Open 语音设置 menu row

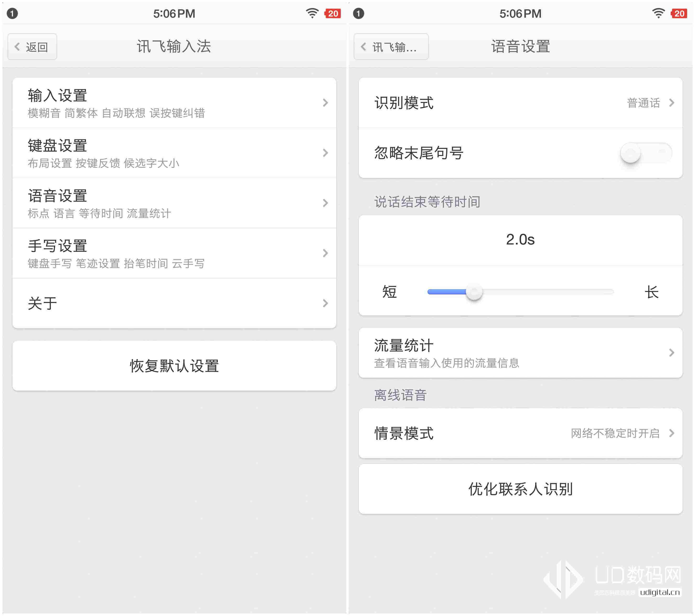(174, 203)
